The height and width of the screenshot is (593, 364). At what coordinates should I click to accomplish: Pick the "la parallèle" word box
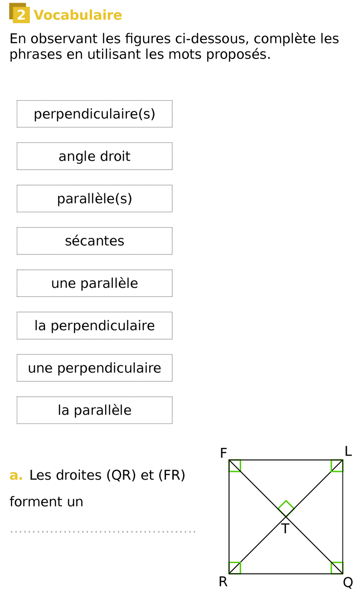(x=94, y=410)
